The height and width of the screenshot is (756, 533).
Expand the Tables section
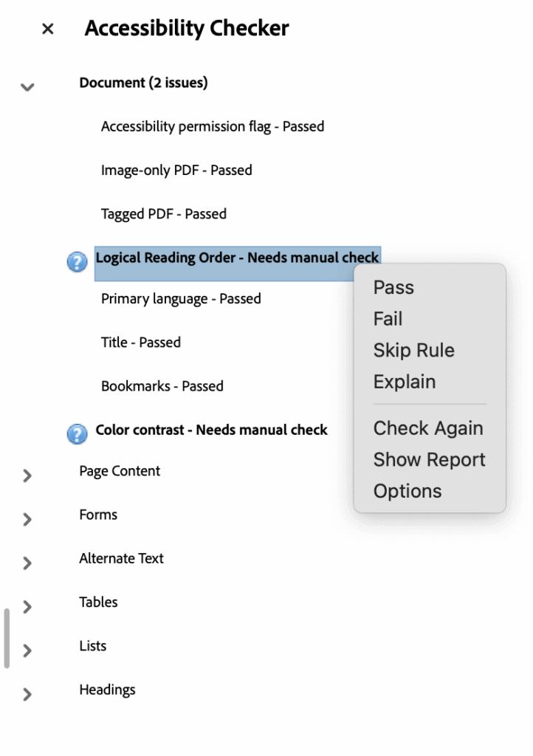27,606
